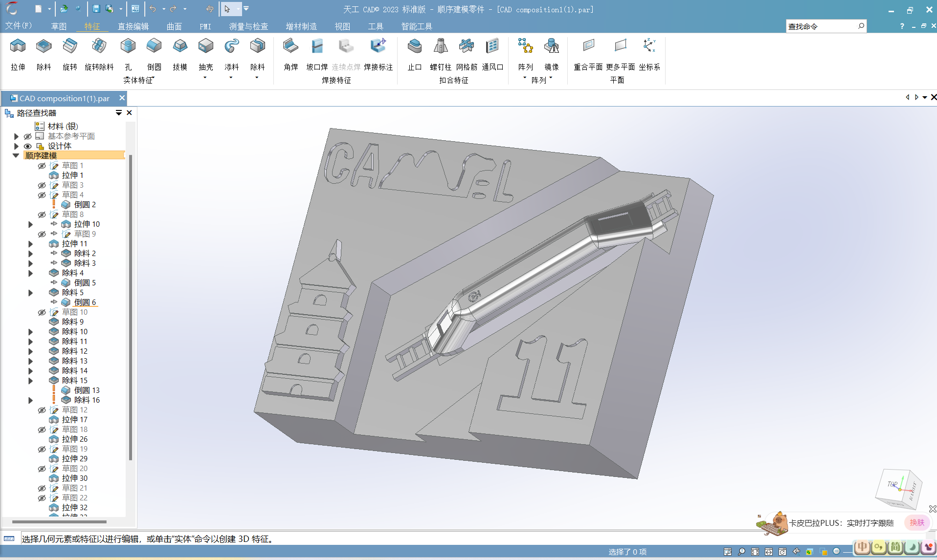The image size is (937, 560).
Task: Select the 倒圆 round tool in ribbon
Action: click(154, 54)
